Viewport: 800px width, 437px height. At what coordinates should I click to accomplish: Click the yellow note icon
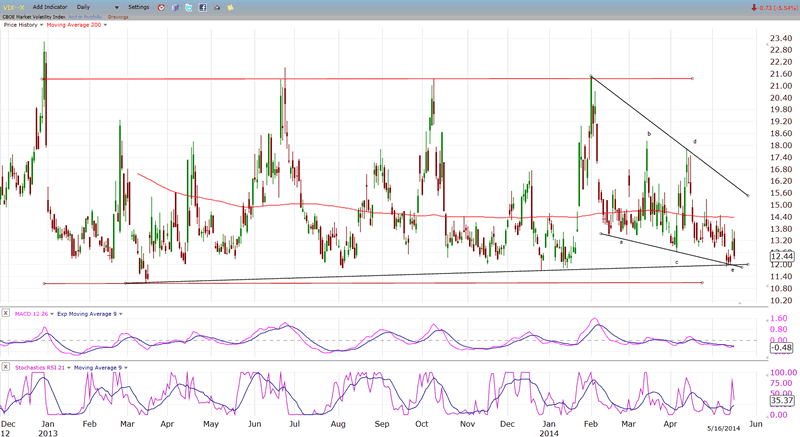coord(229,7)
